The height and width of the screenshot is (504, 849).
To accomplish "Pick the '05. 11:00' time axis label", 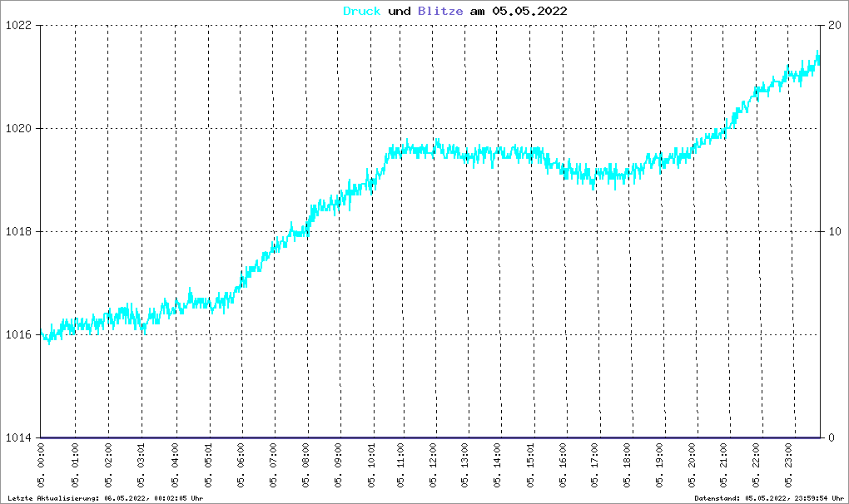I will tap(400, 466).
